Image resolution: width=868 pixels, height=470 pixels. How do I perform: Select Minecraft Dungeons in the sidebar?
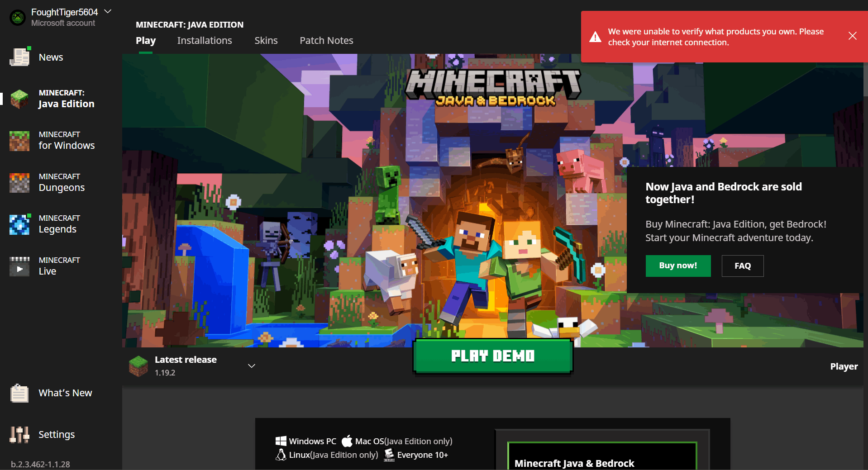tap(61, 183)
